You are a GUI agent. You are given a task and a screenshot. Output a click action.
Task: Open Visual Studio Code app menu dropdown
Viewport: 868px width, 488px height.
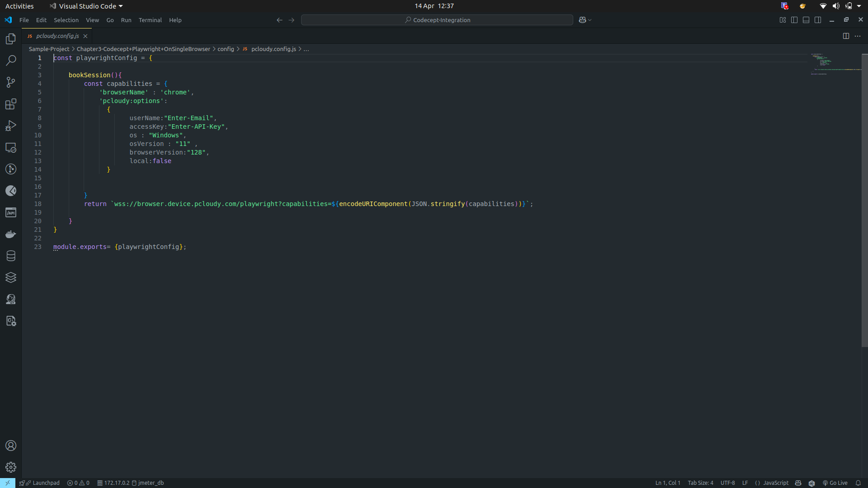click(121, 6)
